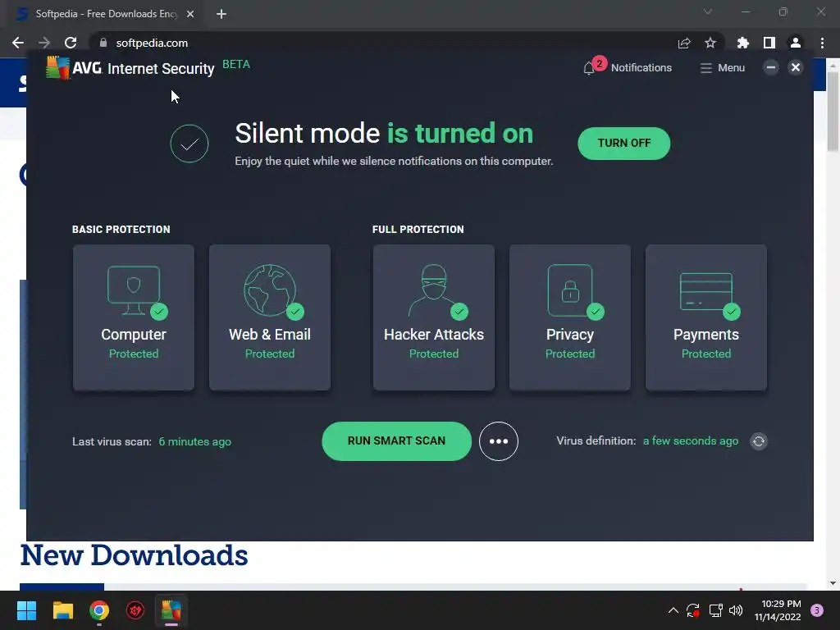Click AVG icon in taskbar
840x630 pixels.
pos(171,610)
